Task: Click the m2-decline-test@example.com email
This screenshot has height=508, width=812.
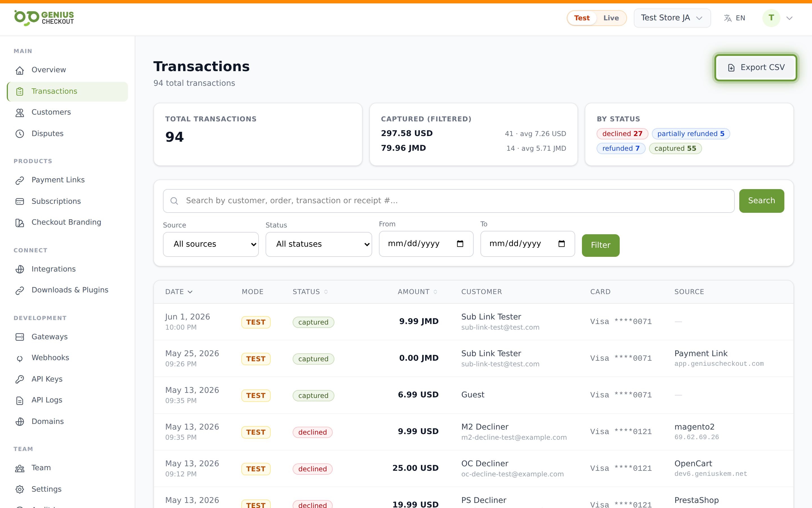Action: tap(514, 437)
